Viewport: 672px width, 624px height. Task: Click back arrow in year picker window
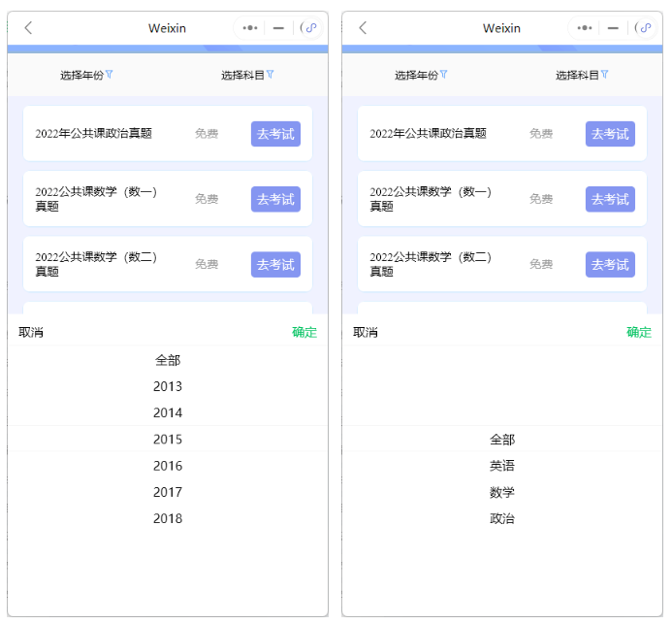point(28,28)
